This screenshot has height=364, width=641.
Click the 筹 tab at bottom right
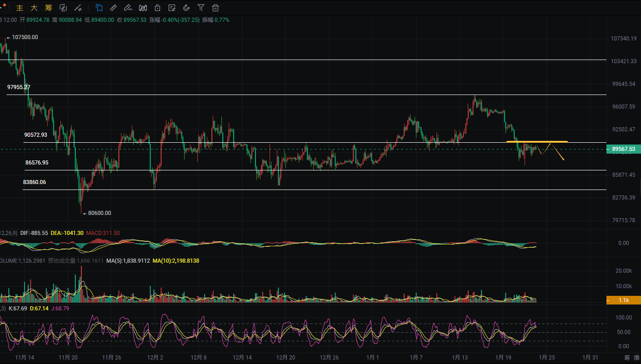(627, 358)
